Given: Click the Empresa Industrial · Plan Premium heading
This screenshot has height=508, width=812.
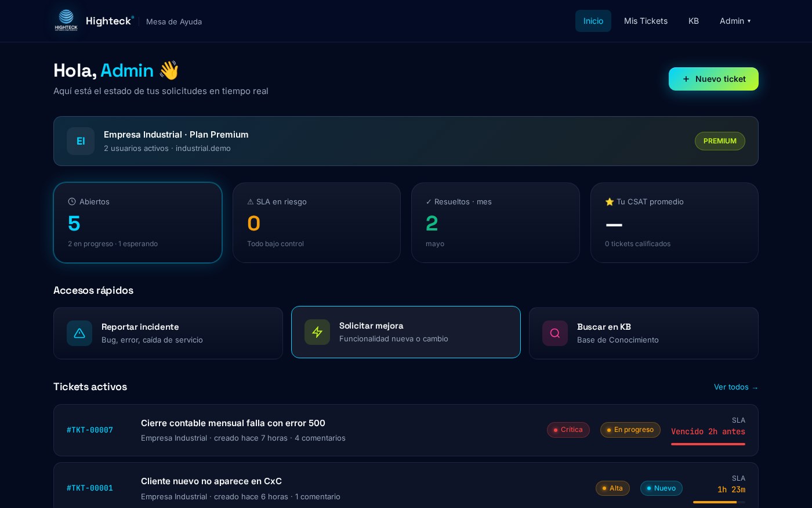Looking at the screenshot, I should pos(176,135).
